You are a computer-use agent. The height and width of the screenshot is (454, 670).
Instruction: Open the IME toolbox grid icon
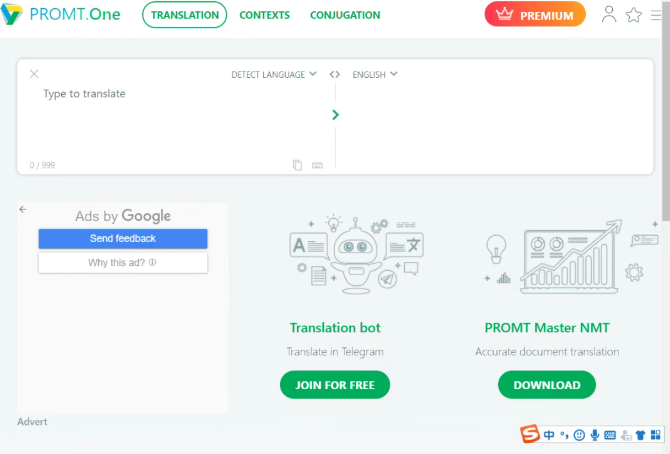tap(655, 435)
